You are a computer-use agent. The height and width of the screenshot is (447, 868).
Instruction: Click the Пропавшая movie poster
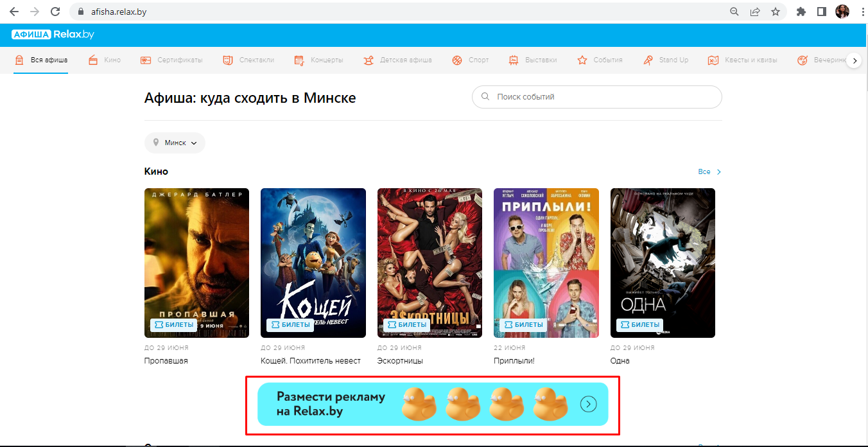point(196,263)
